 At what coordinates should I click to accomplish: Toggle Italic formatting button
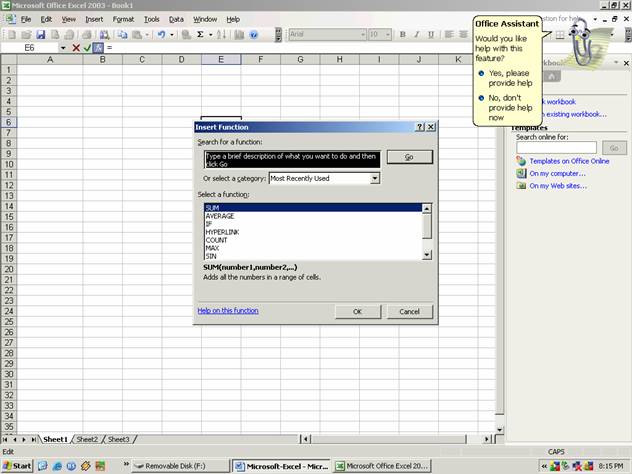417,35
